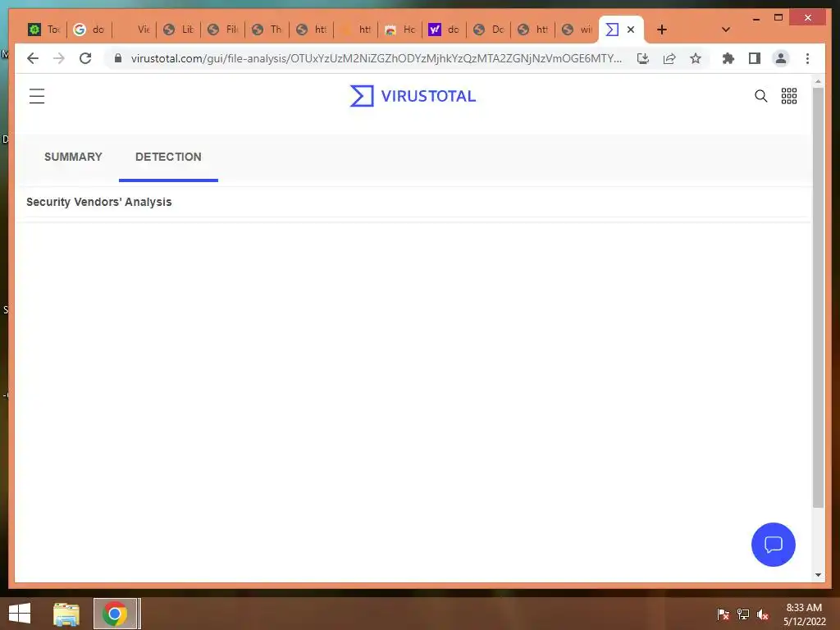Close the active VirusTotal tab
Image resolution: width=840 pixels, height=630 pixels.
click(x=631, y=30)
